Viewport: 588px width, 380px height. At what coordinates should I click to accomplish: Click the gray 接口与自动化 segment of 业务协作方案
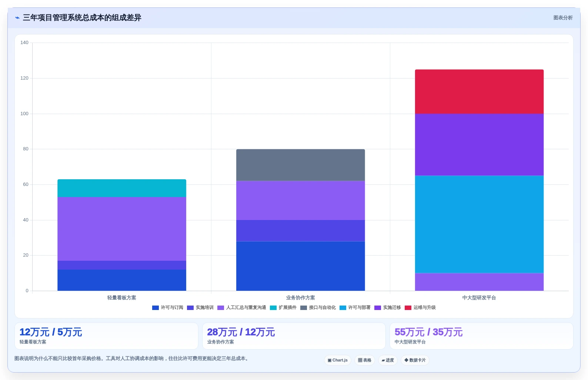click(301, 165)
